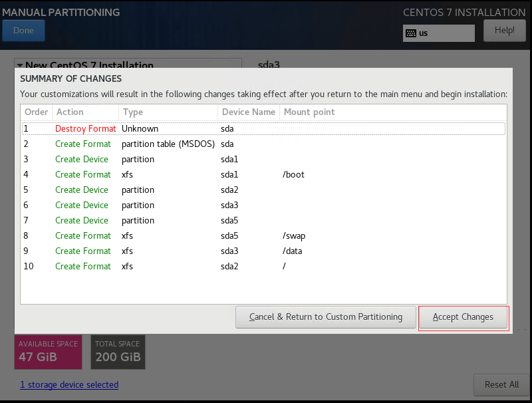Screen dimensions: 532x403
Task: Accept the partitioning changes
Action: coord(463,317)
